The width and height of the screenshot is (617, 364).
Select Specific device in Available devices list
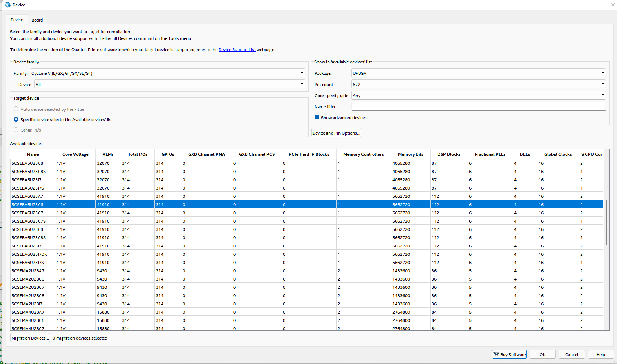[x=16, y=119]
